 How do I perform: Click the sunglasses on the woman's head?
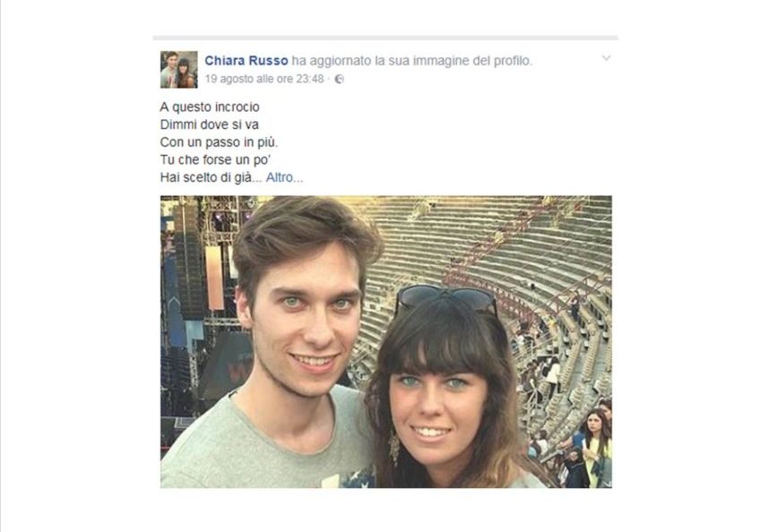(445, 298)
